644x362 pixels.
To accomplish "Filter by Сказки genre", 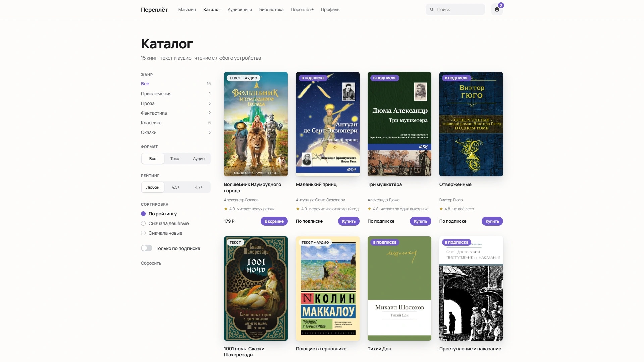I will point(176,132).
